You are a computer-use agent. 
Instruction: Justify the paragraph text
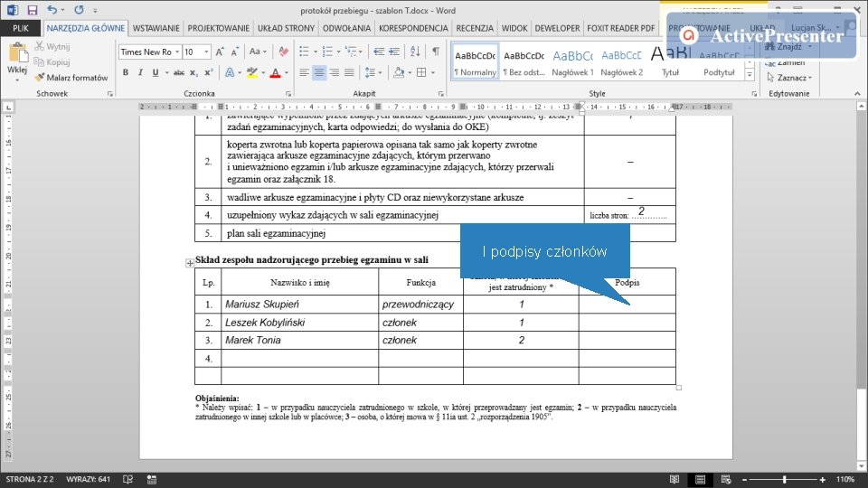[x=349, y=72]
